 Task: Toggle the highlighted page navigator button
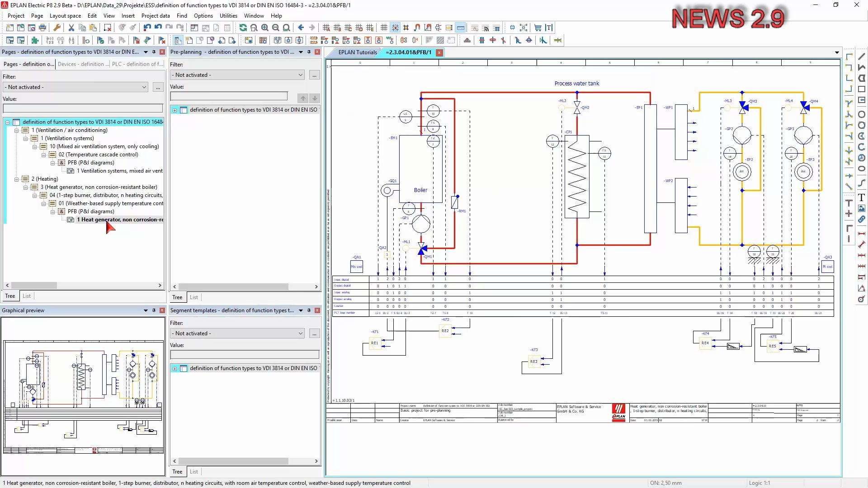178,40
